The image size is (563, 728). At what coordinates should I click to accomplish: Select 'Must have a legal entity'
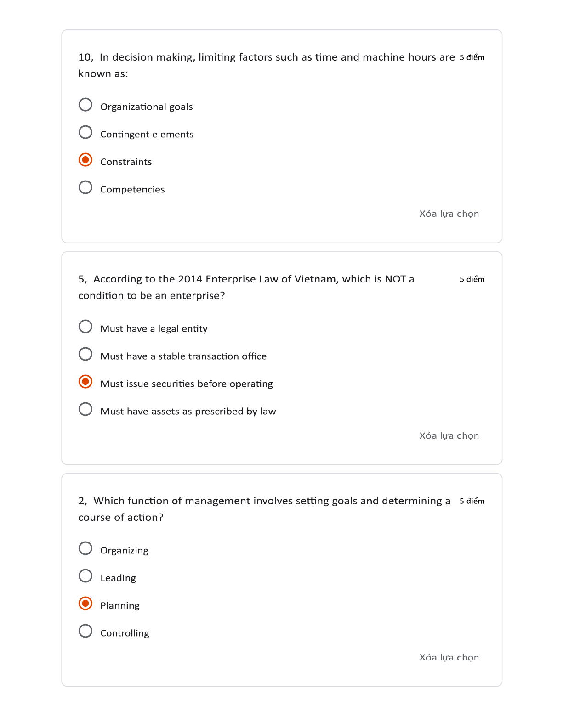(85, 327)
